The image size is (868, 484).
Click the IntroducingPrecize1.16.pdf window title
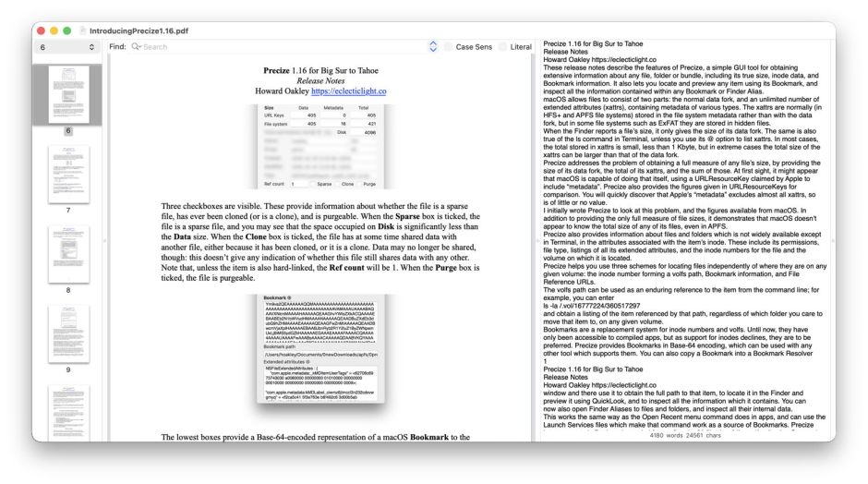(x=139, y=31)
